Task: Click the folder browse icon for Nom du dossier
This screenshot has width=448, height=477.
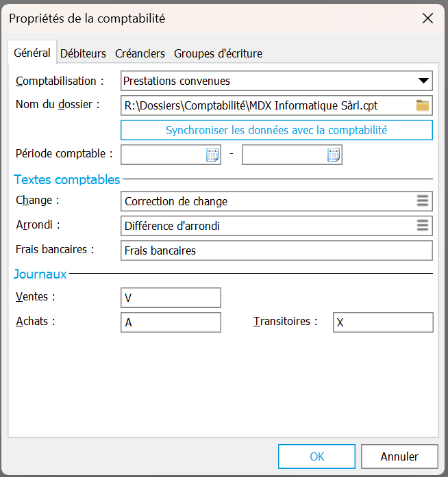Action: pos(422,105)
